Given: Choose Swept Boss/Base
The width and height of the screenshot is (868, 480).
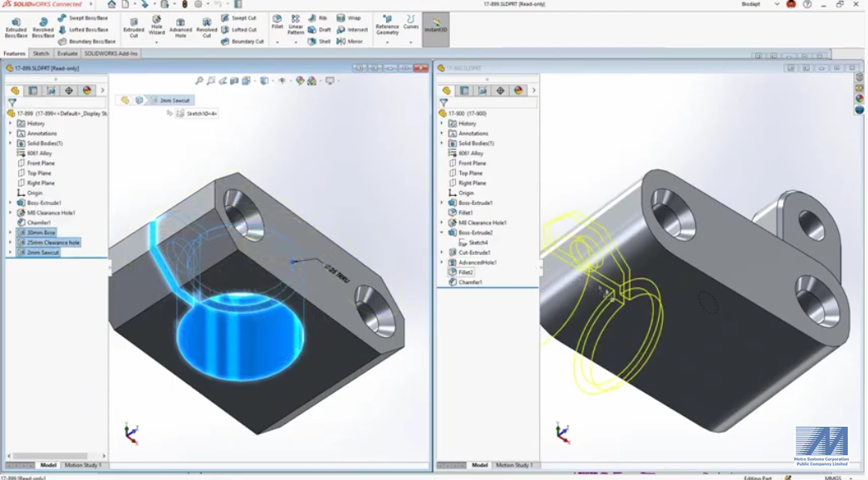Looking at the screenshot, I should point(83,17).
